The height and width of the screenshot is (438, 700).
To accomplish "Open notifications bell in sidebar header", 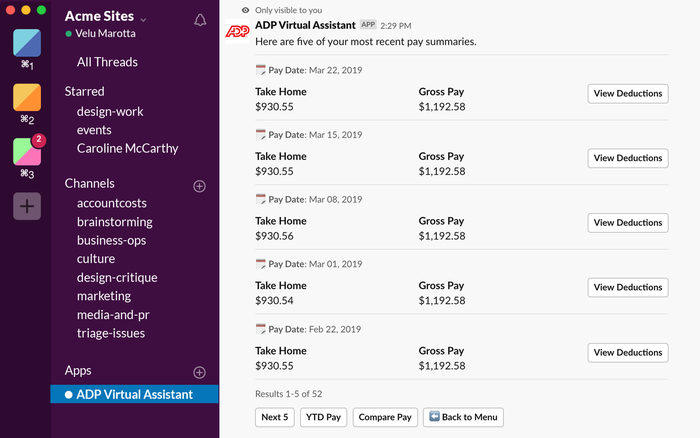I will 200,20.
